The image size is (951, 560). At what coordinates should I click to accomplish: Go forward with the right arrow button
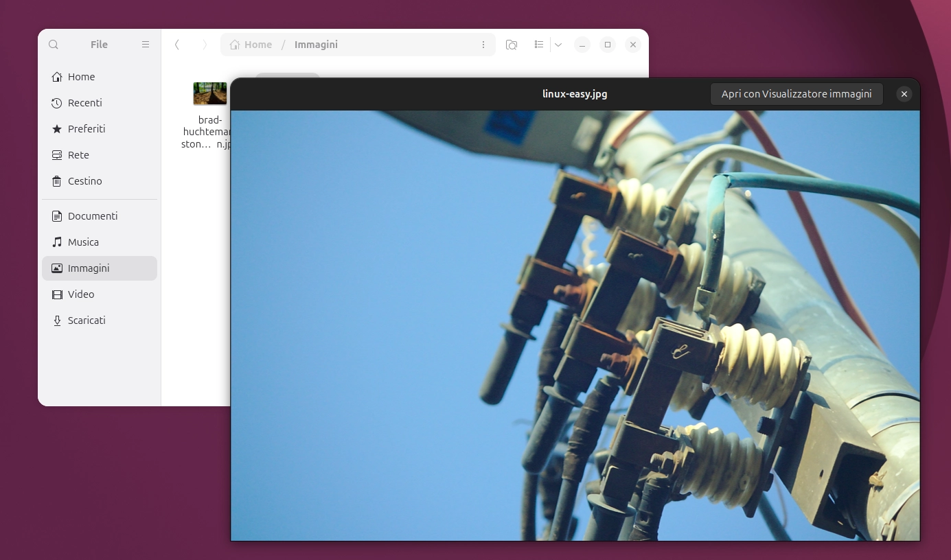pos(205,45)
